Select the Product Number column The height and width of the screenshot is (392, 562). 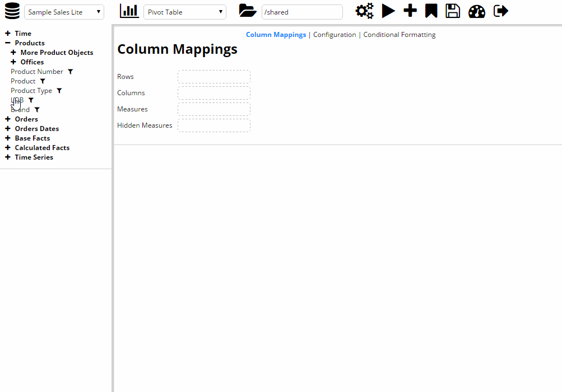tap(37, 72)
